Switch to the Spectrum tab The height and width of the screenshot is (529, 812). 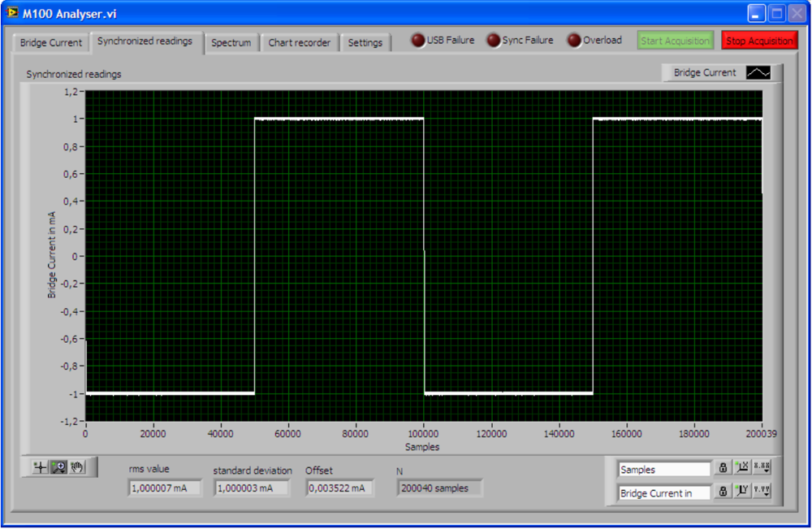231,42
